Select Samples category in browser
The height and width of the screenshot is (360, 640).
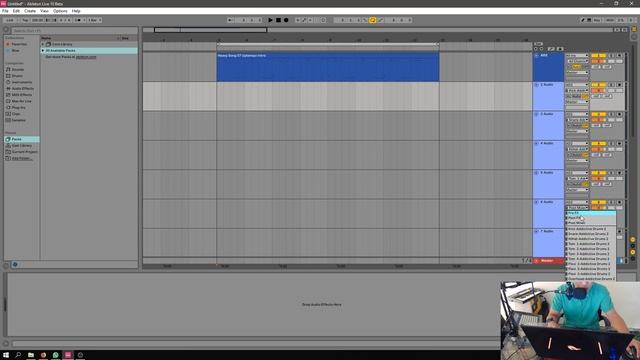click(18, 120)
